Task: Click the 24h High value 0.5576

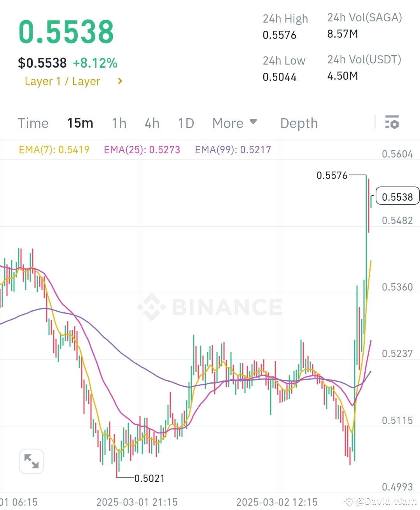Action: [279, 35]
